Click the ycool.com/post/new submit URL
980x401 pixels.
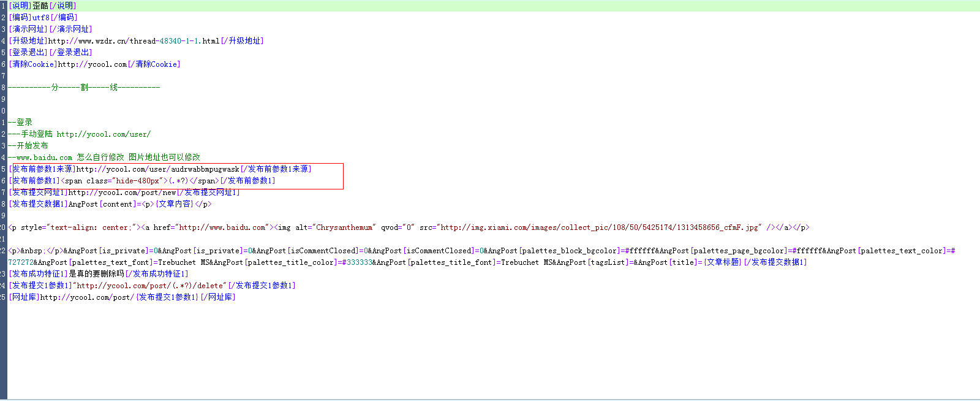pyautogui.click(x=122, y=193)
